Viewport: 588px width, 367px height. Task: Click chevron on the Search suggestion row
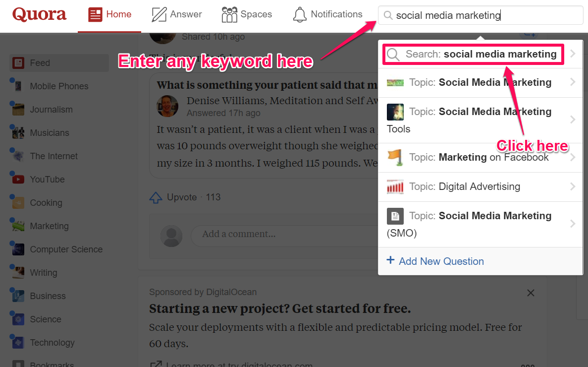(573, 54)
